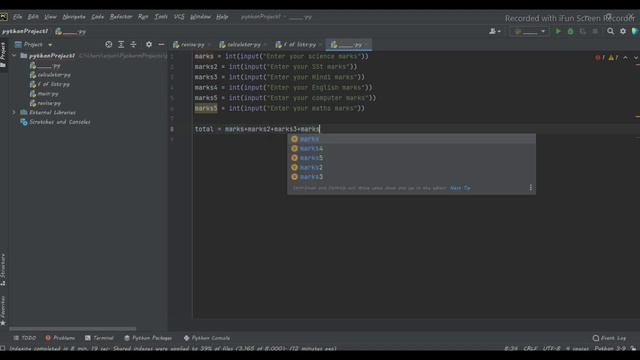Open the Navigate menu
This screenshot has height=360, width=640.
click(x=74, y=17)
